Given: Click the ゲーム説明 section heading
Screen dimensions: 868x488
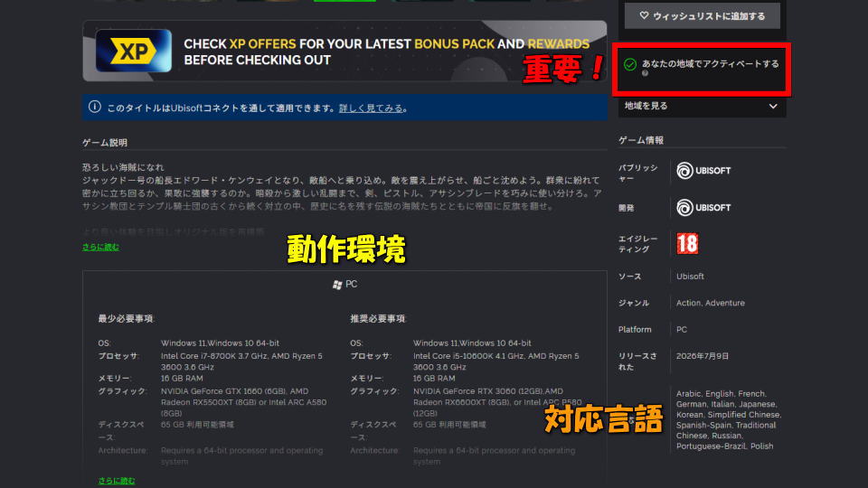Looking at the screenshot, I should tap(105, 142).
